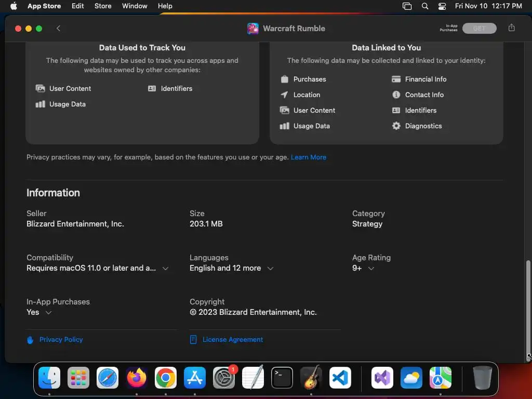This screenshot has height=399, width=532.
Task: Launch Firefox from the dock
Action: [x=137, y=378]
